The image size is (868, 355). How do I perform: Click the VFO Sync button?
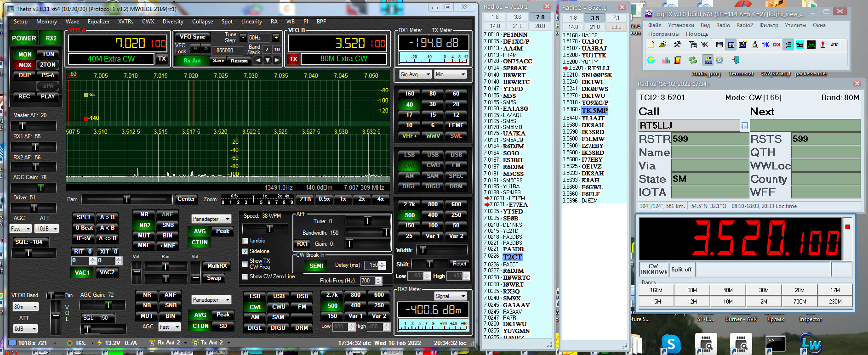coord(192,37)
